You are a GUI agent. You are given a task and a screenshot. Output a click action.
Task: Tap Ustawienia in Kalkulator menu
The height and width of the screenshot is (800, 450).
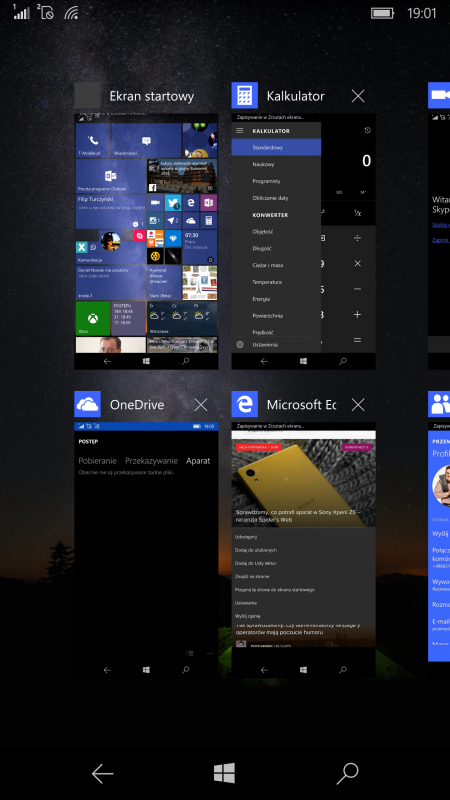pyautogui.click(x=276, y=345)
